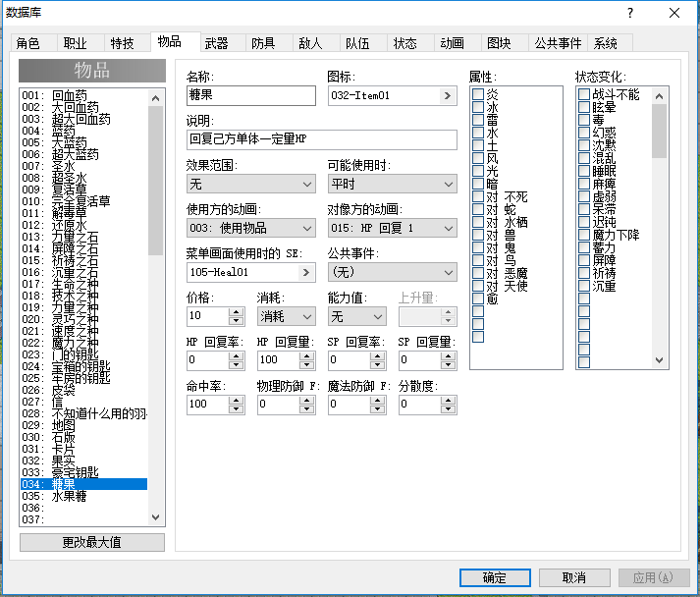Switch to the 防具 tab
This screenshot has width=700, height=597.
tap(269, 43)
